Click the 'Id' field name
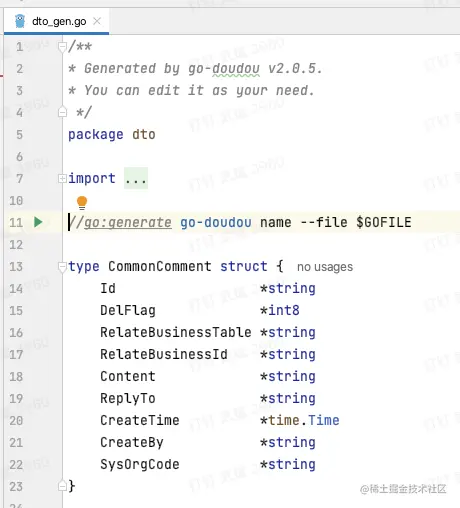 [x=108, y=288]
